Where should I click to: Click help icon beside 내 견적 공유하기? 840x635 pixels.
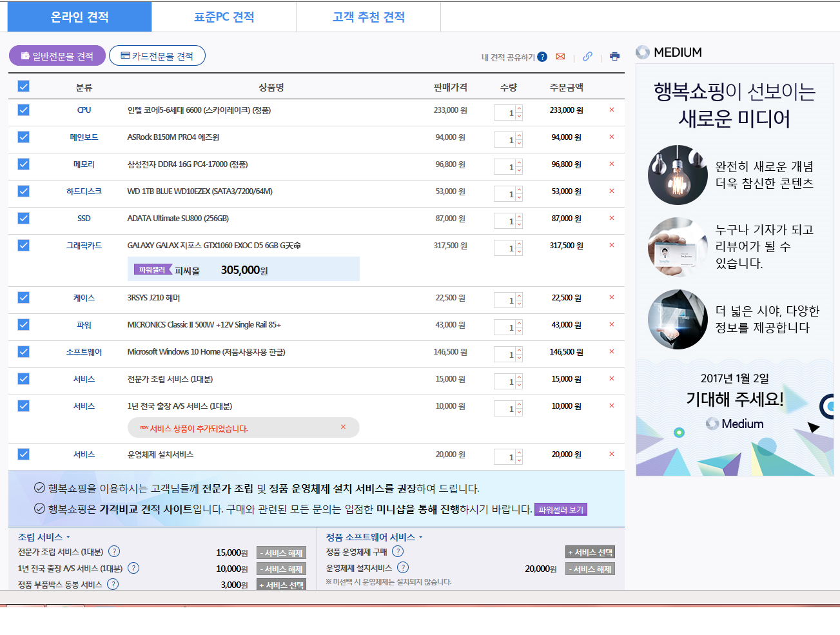pos(542,57)
